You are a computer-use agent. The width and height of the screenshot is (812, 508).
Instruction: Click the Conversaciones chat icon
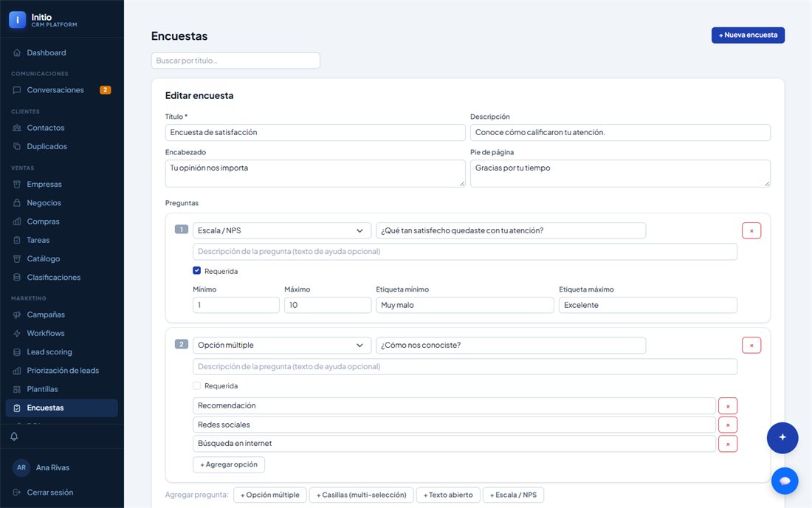pyautogui.click(x=16, y=90)
